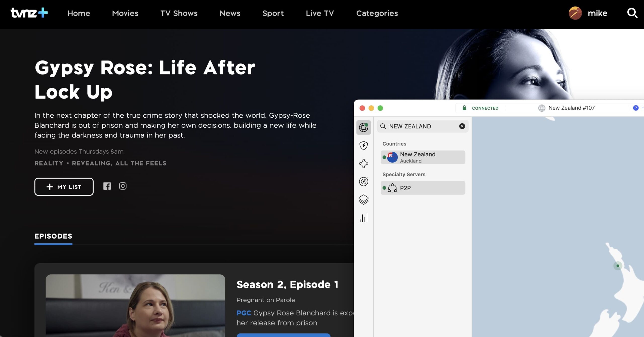Add Gypsy Rose to MY LIST

pos(64,187)
